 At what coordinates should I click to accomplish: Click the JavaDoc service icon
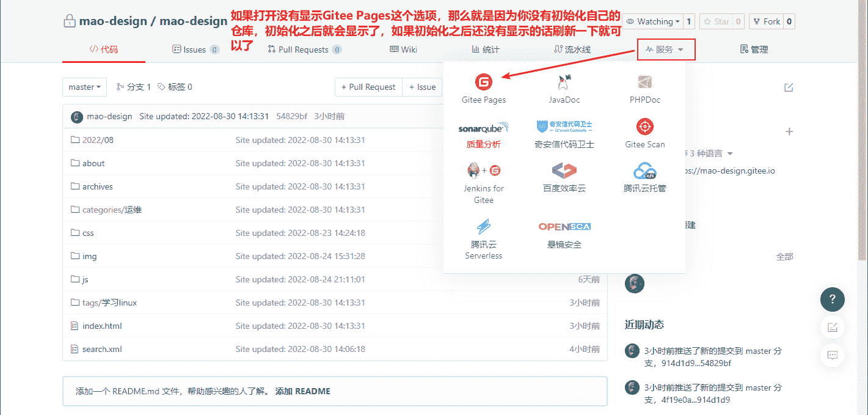coord(564,82)
